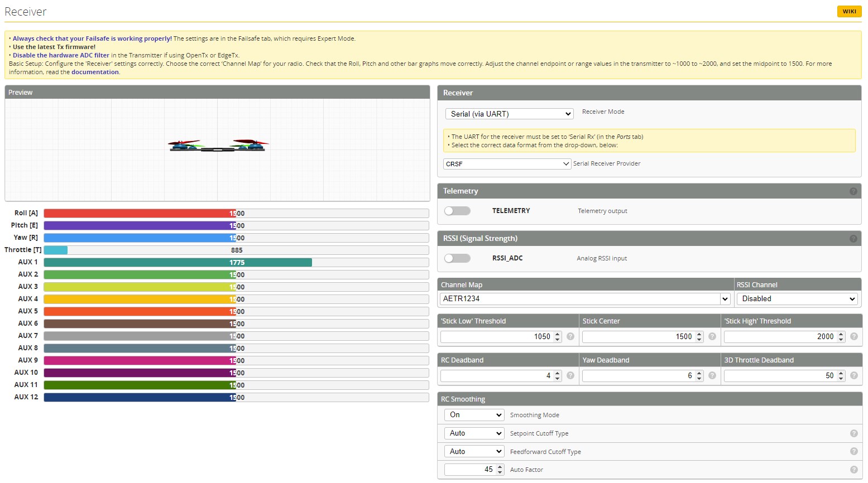This screenshot has width=868, height=483.
Task: Click help icon beside Auto Factor
Action: tap(853, 470)
